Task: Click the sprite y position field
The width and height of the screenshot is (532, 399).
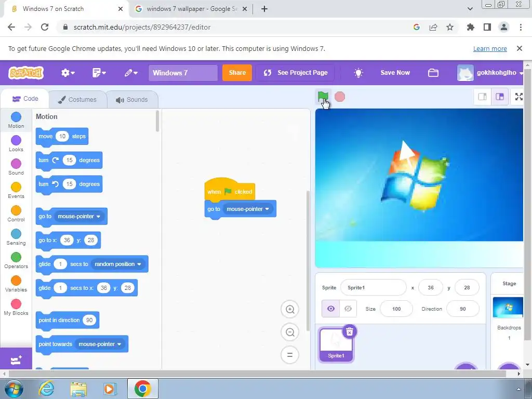Action: [x=467, y=288]
